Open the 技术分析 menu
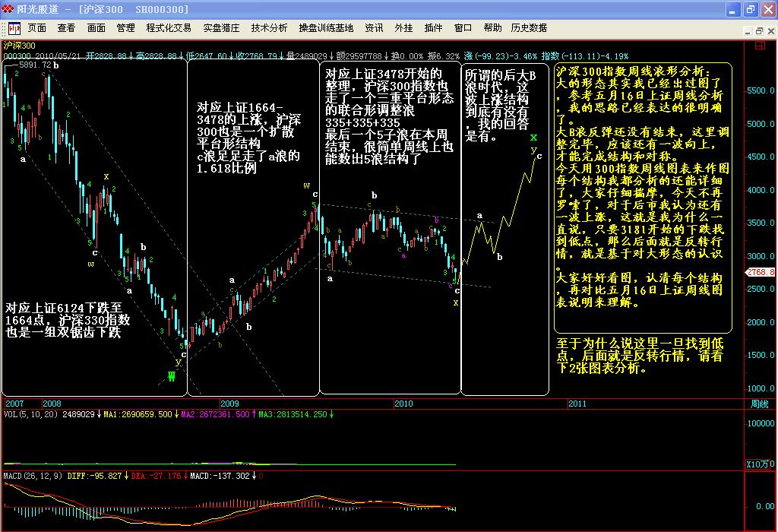The height and width of the screenshot is (532, 778). click(269, 28)
